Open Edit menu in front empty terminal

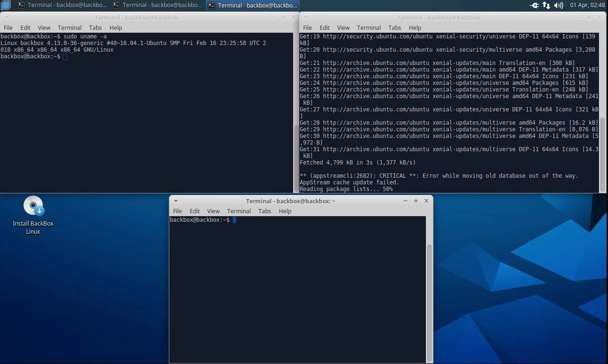194,211
